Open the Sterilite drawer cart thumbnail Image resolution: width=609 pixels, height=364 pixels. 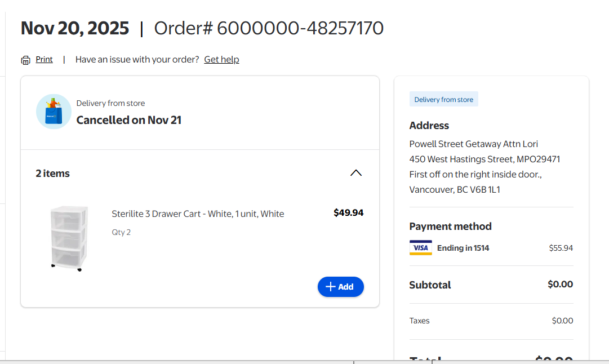tap(69, 238)
